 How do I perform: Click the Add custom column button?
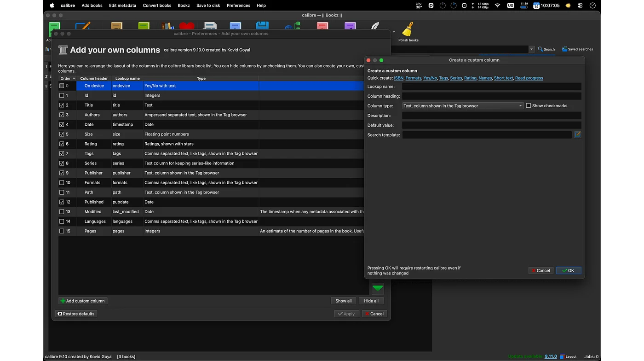[83, 301]
